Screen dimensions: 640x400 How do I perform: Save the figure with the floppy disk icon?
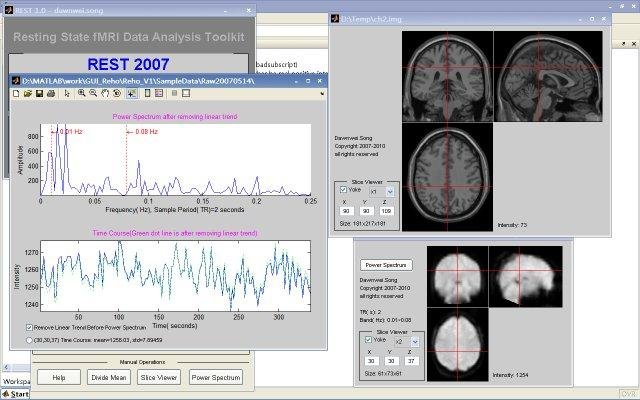pos(39,93)
